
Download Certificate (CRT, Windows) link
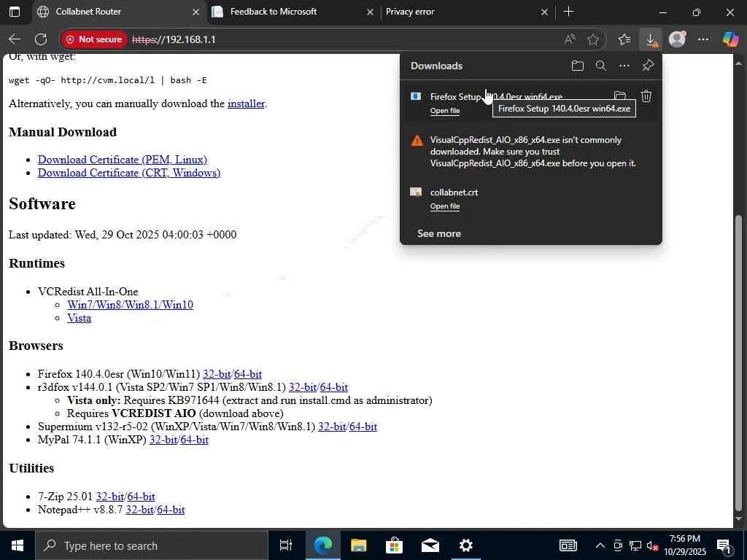click(129, 173)
